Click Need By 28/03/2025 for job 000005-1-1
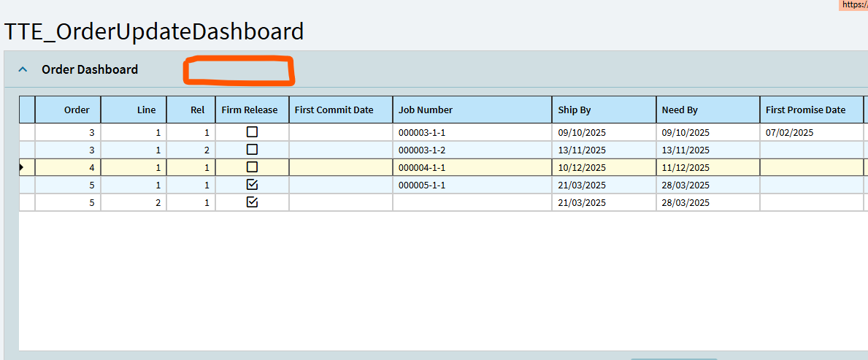 tap(708, 185)
